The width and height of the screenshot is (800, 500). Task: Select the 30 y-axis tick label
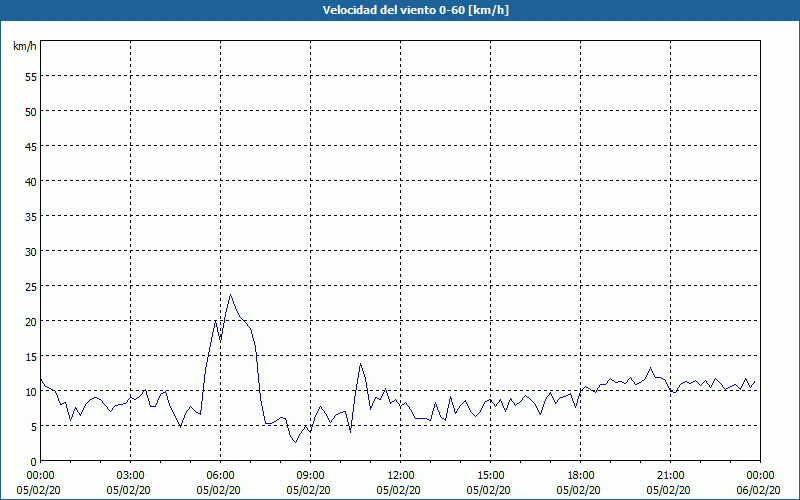31,252
